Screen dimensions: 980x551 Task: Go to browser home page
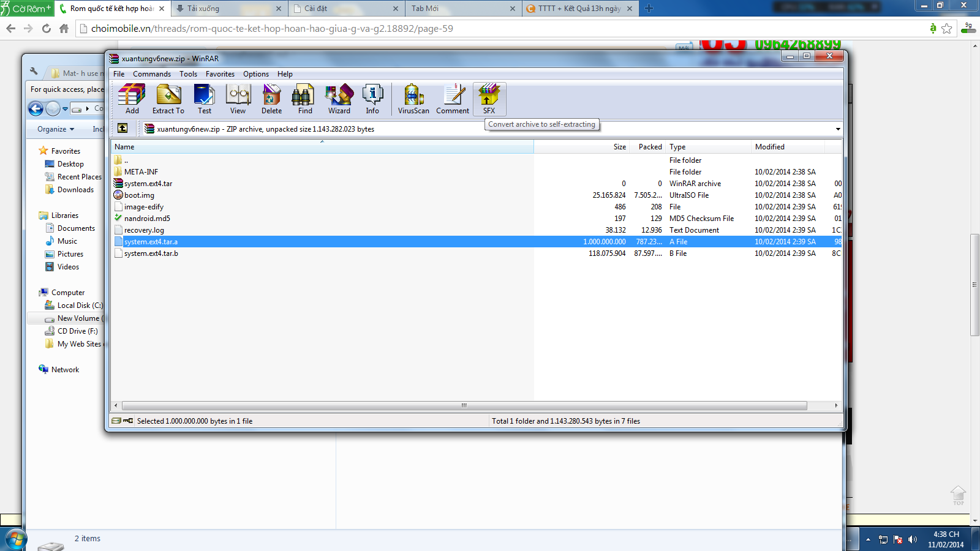[x=64, y=29]
